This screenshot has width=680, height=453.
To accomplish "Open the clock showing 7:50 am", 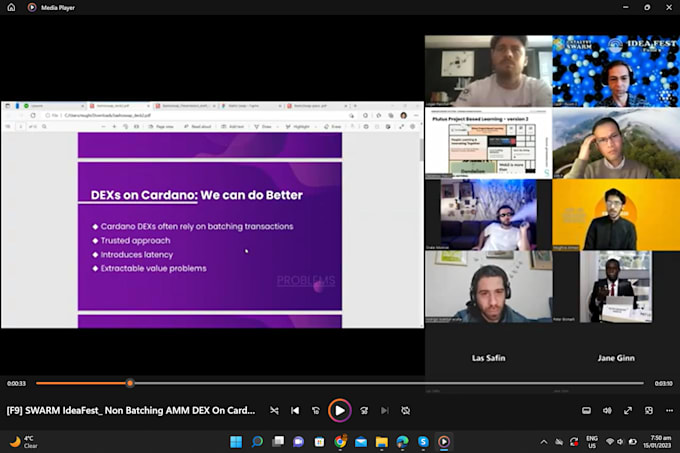I will 659,442.
